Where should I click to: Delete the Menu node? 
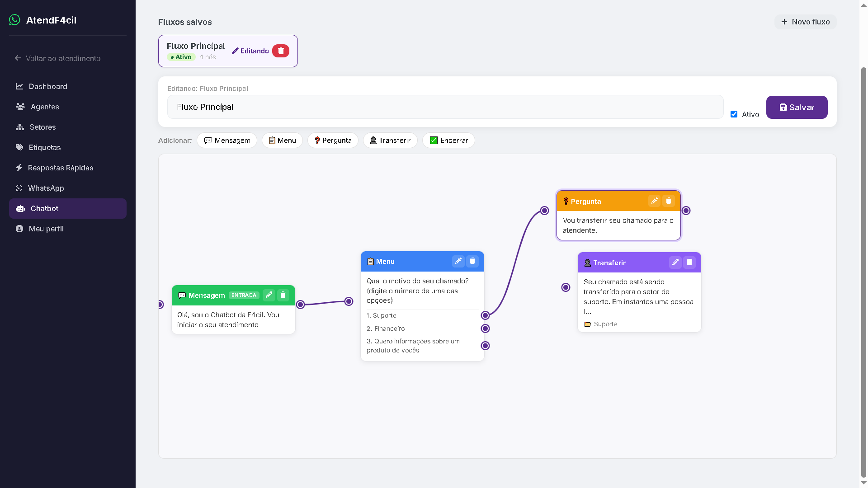click(472, 261)
